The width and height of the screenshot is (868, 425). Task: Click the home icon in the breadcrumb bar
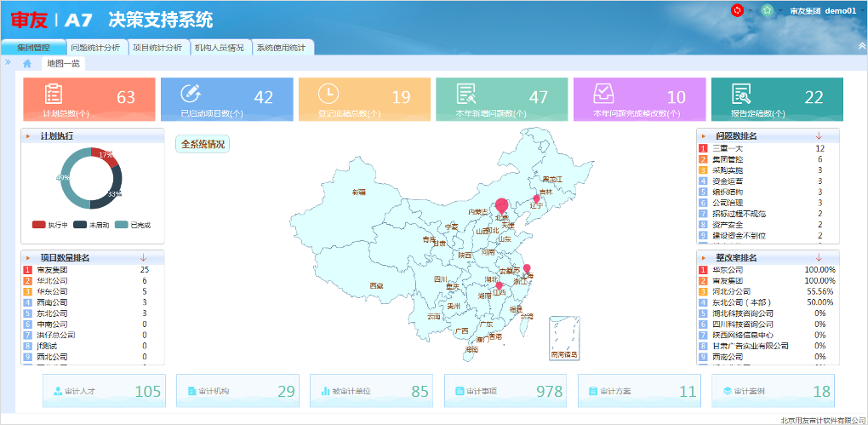click(x=27, y=63)
